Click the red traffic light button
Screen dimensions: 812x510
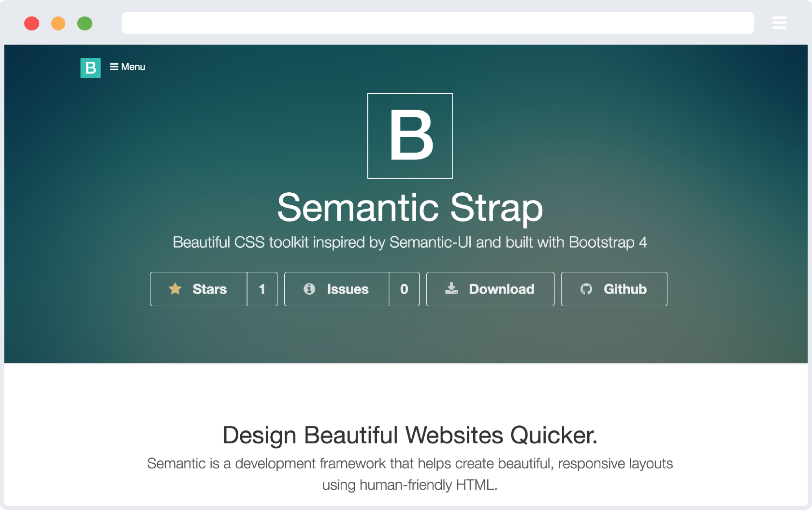tap(32, 23)
